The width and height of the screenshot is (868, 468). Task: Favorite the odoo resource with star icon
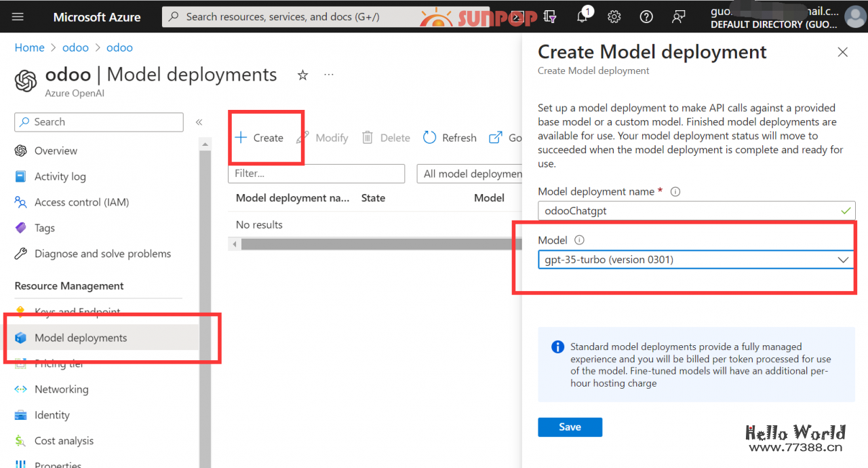click(x=302, y=75)
